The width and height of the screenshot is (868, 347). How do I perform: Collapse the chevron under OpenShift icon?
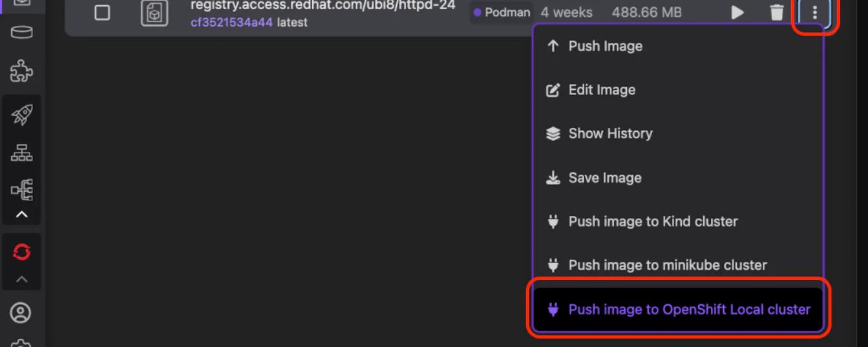(x=21, y=279)
